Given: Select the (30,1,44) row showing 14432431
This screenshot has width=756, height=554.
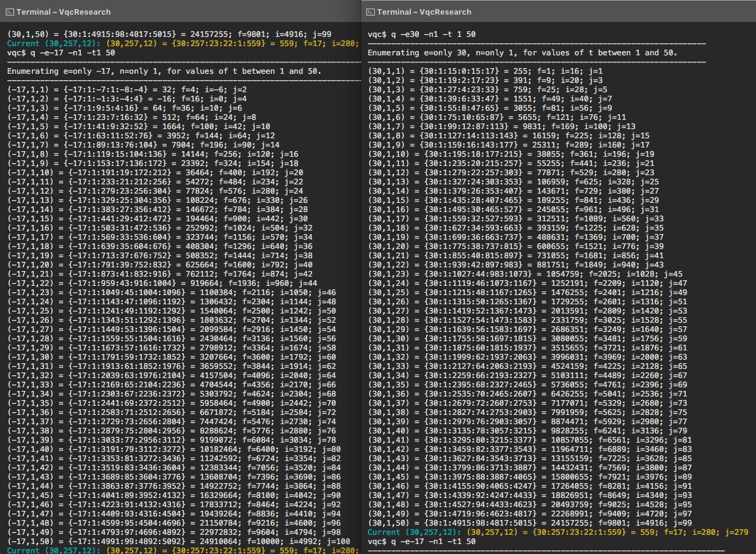Looking at the screenshot, I should tap(530, 467).
